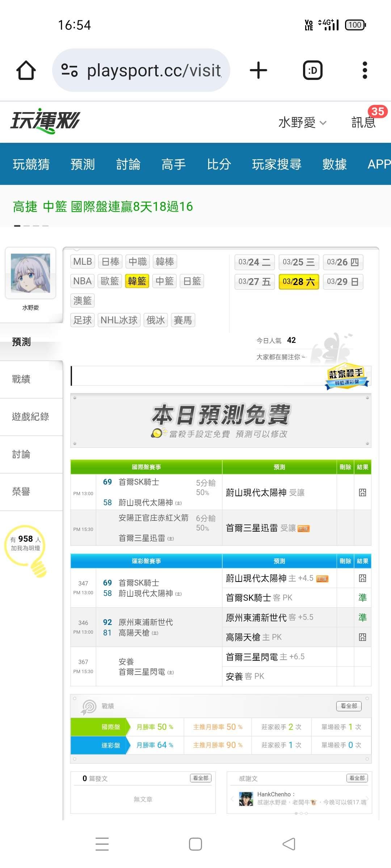Select the highlighted 韓籃 league filter
391x868 pixels.
pos(137,281)
